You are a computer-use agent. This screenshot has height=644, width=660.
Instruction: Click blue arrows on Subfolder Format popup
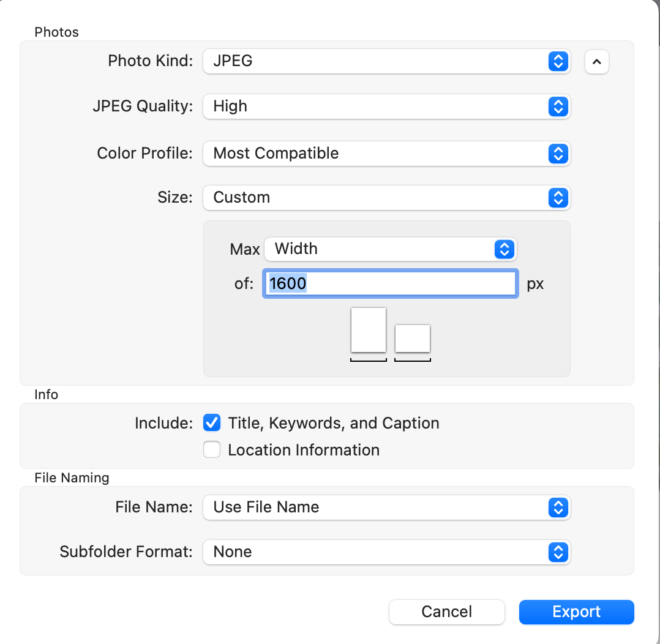[x=558, y=552]
